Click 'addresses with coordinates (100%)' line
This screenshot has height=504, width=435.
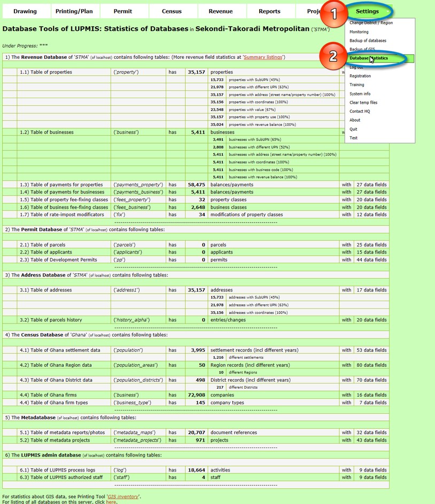pos(258,312)
